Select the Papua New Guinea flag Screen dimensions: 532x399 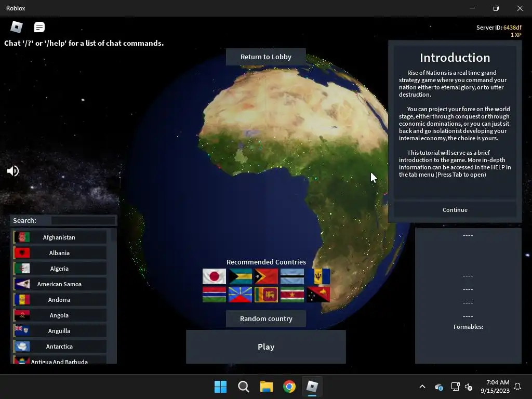click(x=318, y=295)
